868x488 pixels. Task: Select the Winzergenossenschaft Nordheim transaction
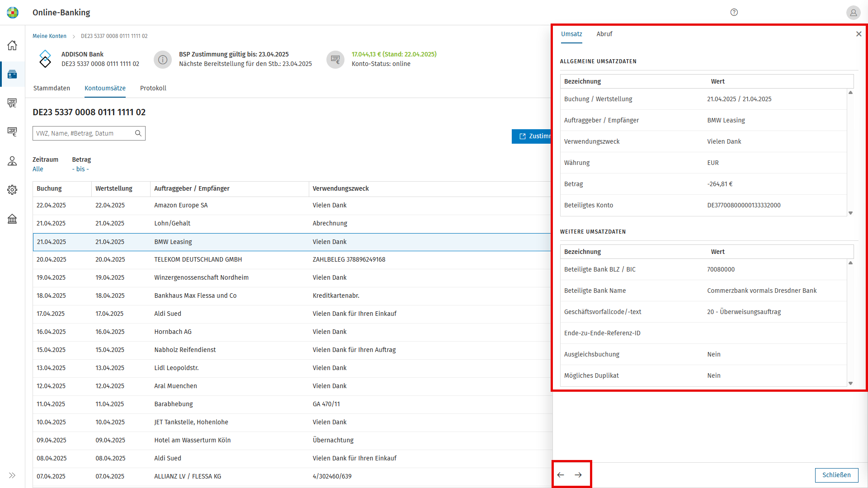292,277
